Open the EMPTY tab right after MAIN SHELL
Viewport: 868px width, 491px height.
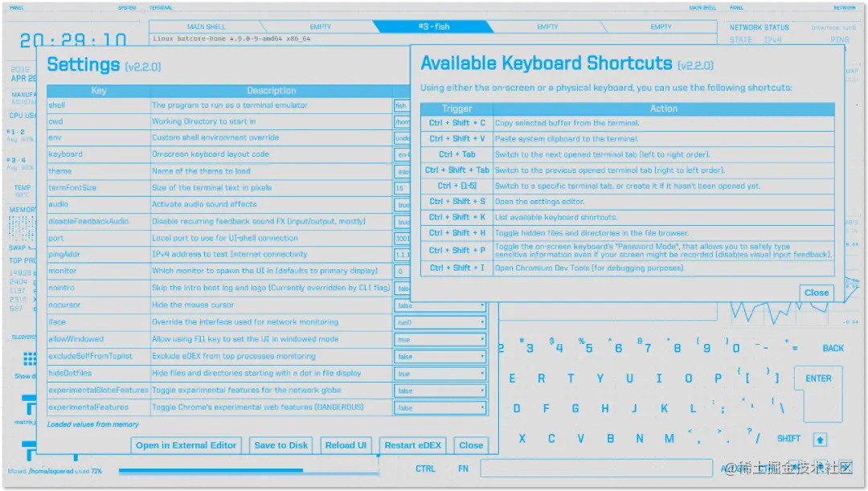[x=320, y=27]
